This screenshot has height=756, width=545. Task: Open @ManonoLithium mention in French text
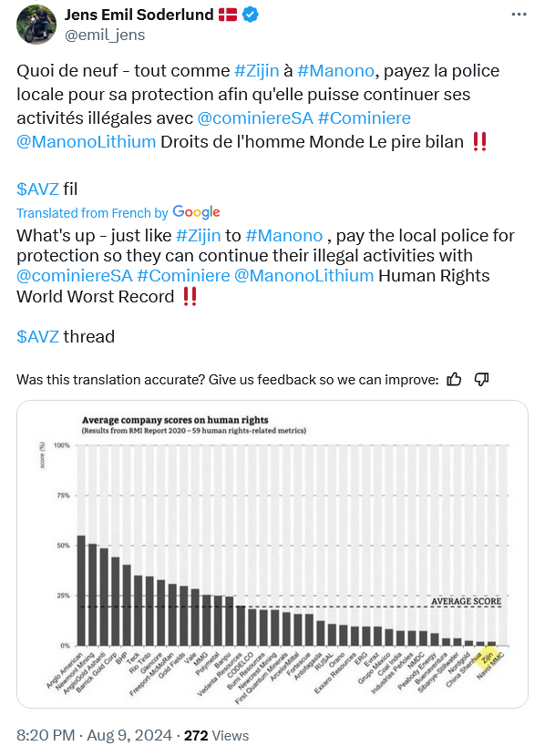[x=87, y=142]
